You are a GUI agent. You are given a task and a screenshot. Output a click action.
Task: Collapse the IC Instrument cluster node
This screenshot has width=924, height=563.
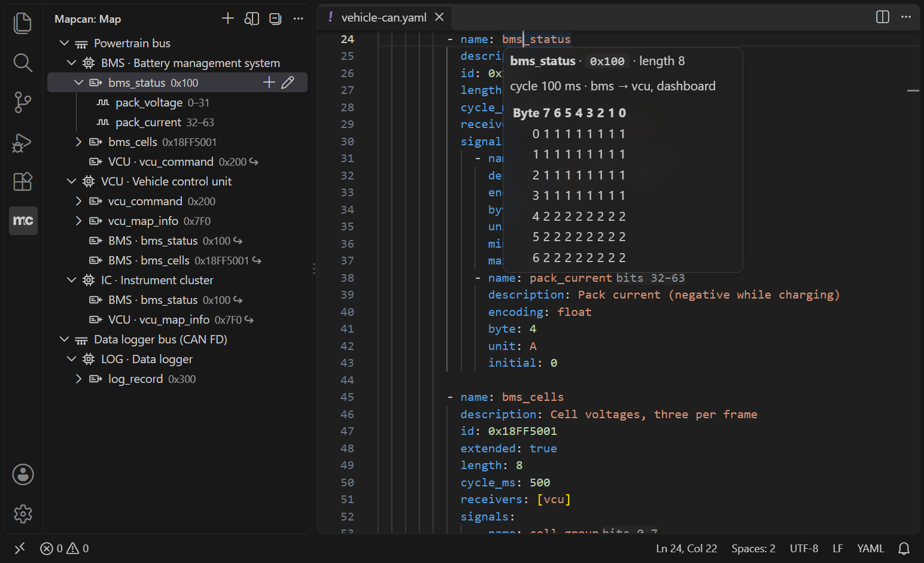tap(72, 280)
